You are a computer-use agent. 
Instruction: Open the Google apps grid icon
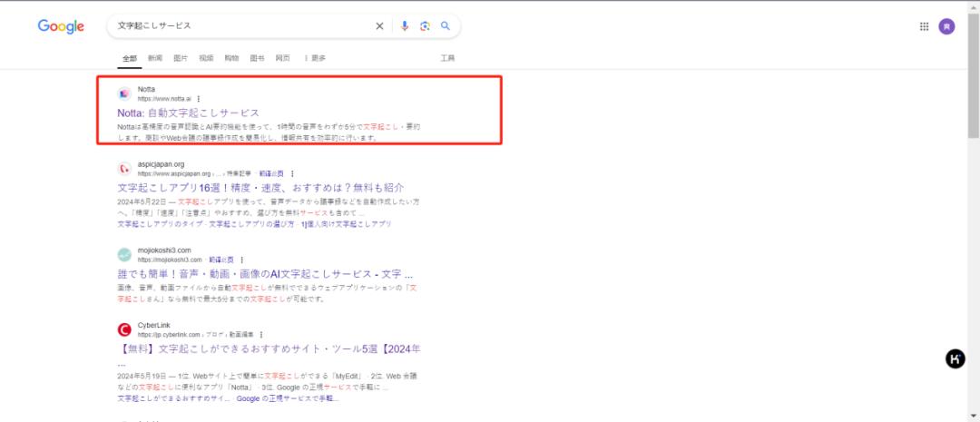click(x=925, y=26)
